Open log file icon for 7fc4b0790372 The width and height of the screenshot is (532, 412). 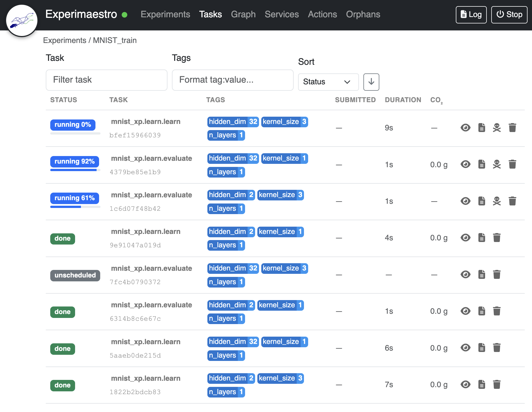point(481,275)
